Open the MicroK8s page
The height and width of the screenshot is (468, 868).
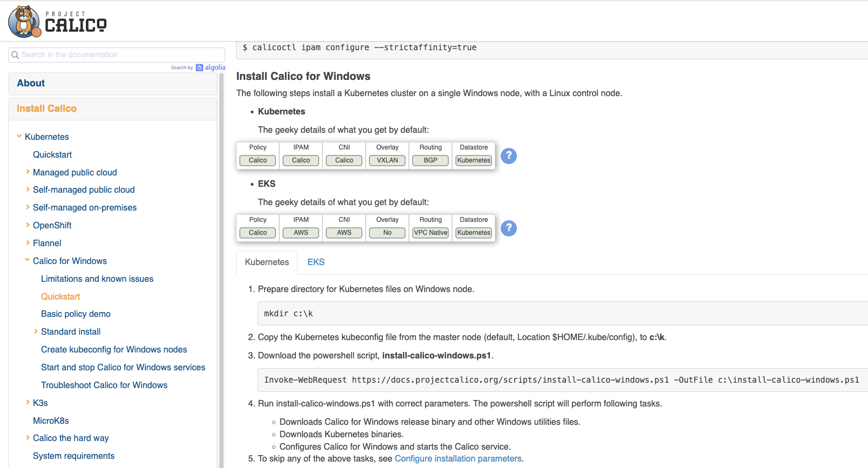(51, 420)
